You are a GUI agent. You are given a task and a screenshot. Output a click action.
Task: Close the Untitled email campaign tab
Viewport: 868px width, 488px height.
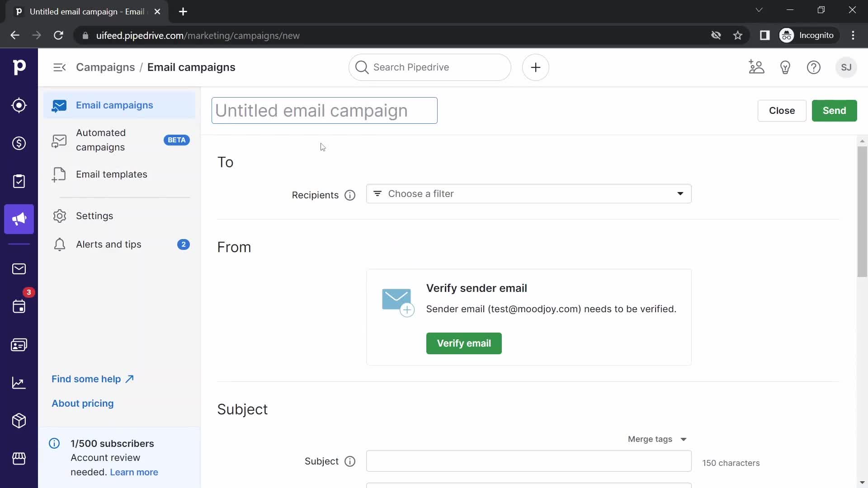157,12
